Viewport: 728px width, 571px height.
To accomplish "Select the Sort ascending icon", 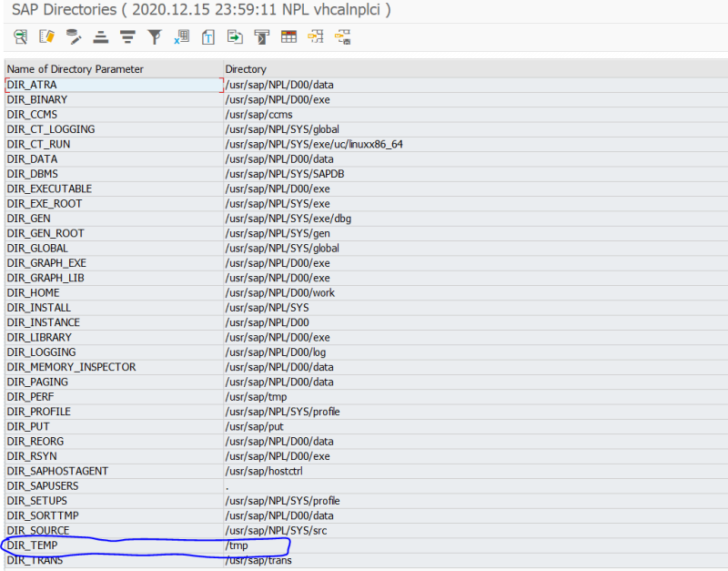I will pyautogui.click(x=100, y=36).
